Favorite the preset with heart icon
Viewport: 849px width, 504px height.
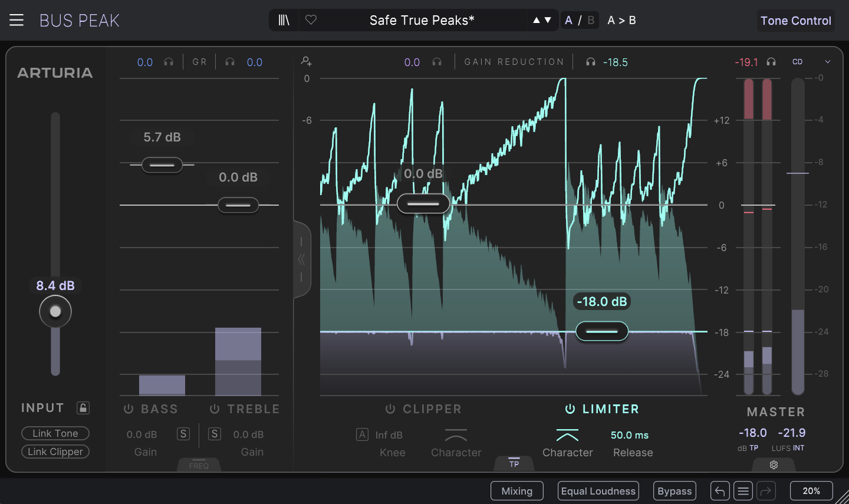[311, 20]
